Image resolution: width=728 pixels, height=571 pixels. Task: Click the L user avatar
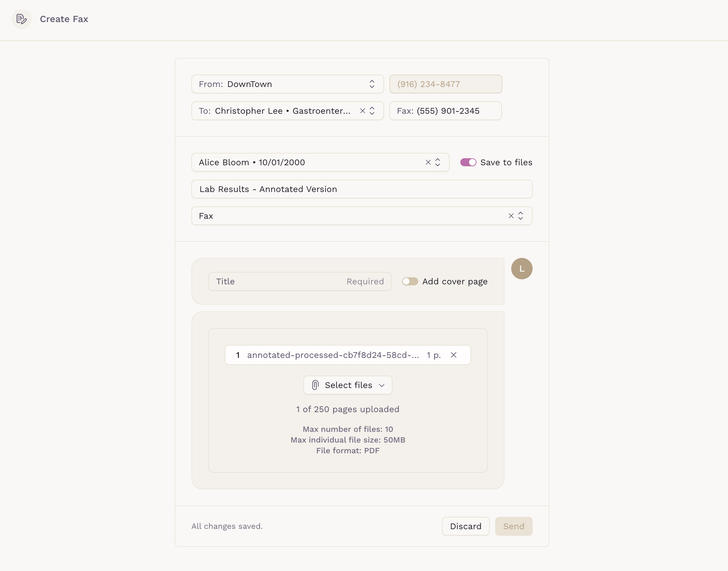click(x=522, y=269)
